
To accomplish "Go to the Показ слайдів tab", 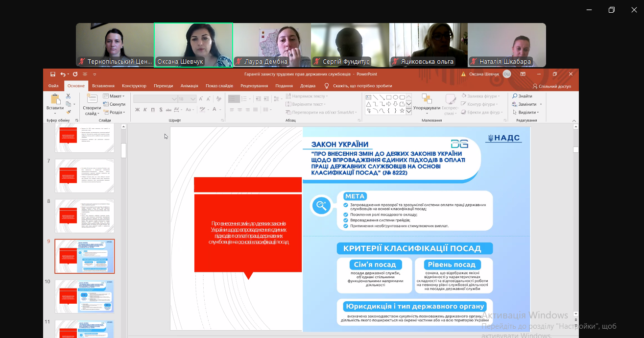I will tap(219, 86).
